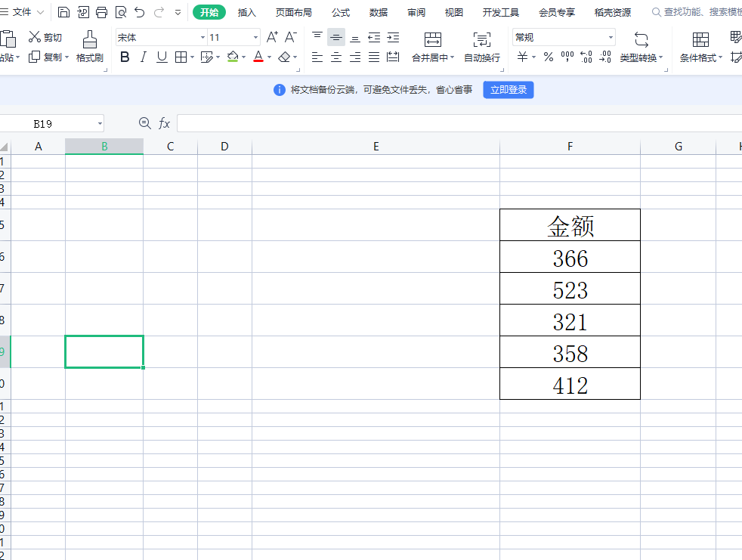Open 会员专享 tab
742x560 pixels.
557,12
